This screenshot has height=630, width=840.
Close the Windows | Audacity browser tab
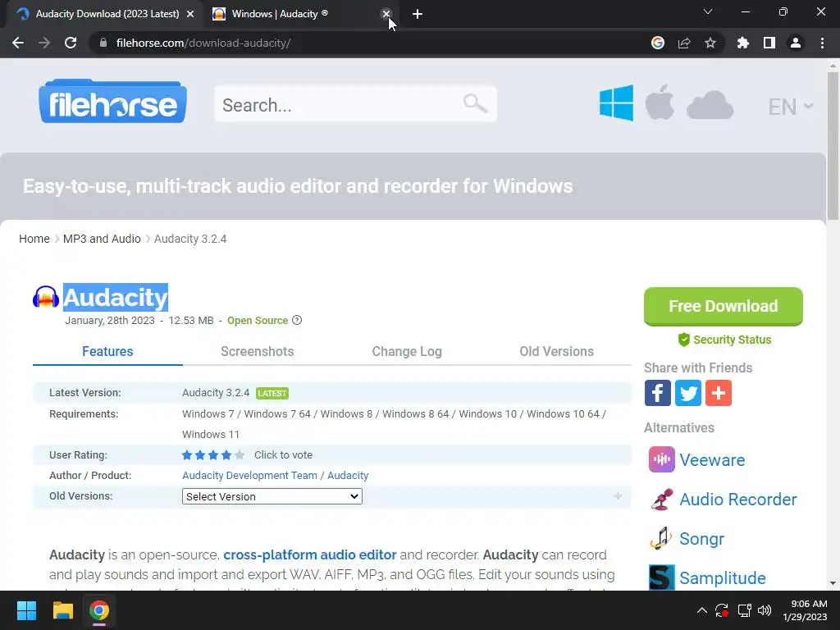(x=386, y=14)
